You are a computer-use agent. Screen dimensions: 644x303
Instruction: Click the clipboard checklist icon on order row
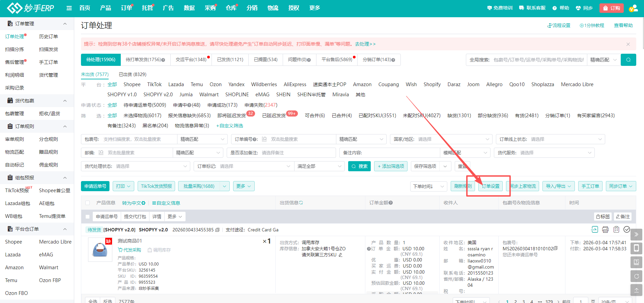coord(616,230)
